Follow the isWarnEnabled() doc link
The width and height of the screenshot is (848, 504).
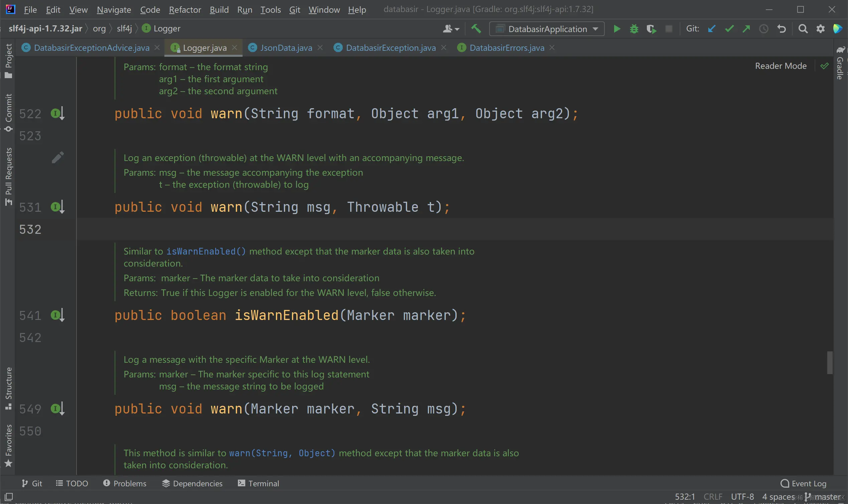point(205,251)
